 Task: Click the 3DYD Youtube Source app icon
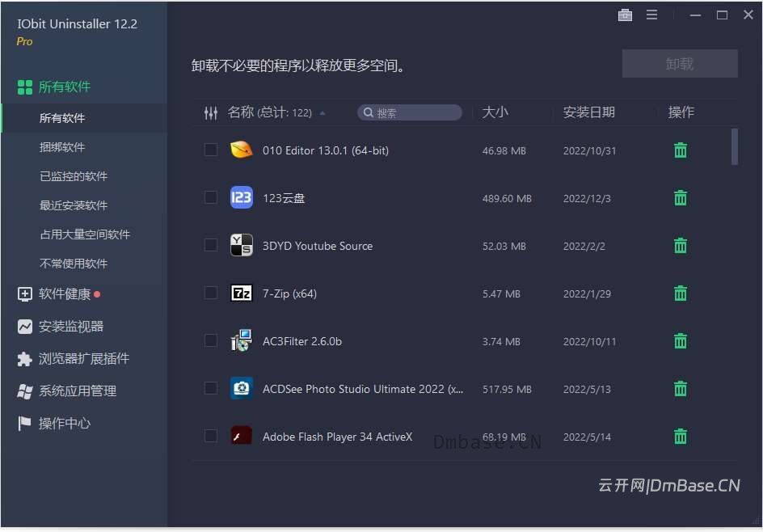[x=241, y=245]
